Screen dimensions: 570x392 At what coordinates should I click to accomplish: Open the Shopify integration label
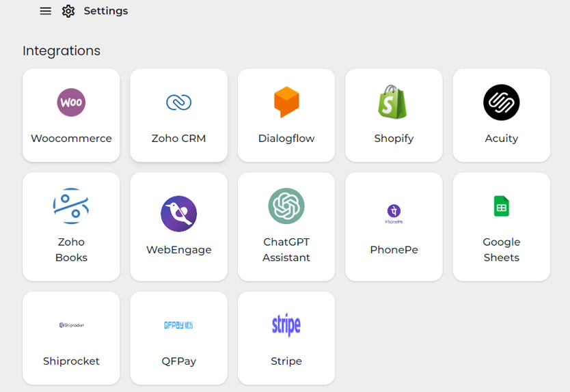[x=394, y=139]
